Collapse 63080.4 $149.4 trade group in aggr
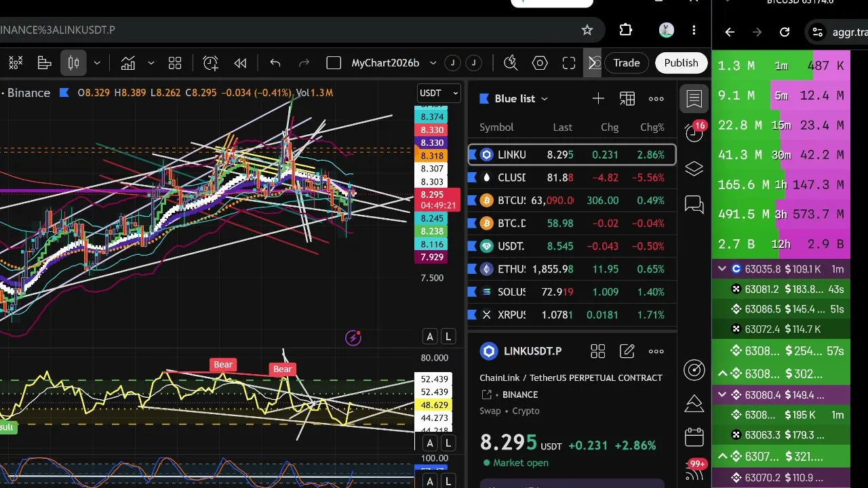The height and width of the screenshot is (488, 868). (723, 394)
